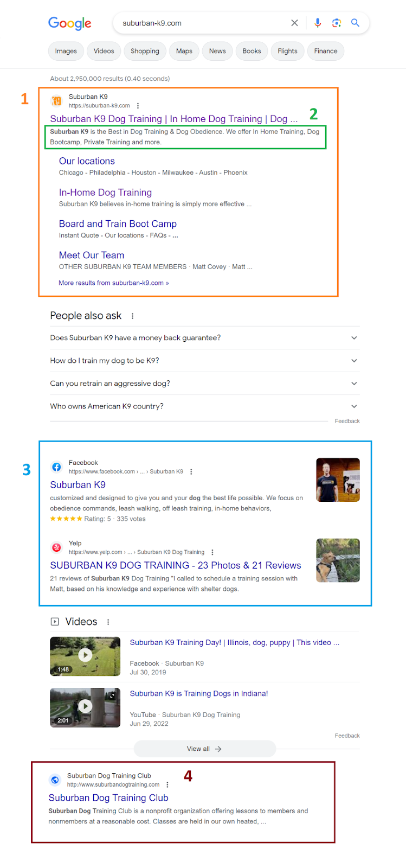Expand How do I train my dog question

(x=205, y=360)
